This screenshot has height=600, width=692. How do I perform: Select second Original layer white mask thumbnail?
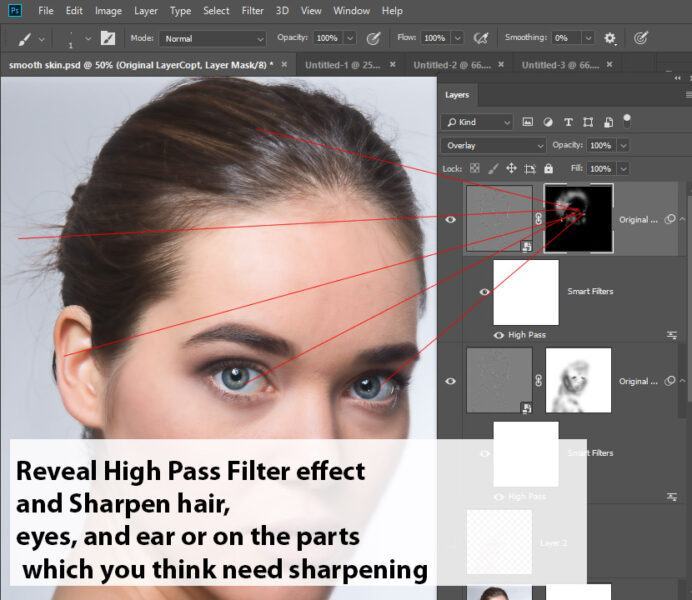click(579, 380)
